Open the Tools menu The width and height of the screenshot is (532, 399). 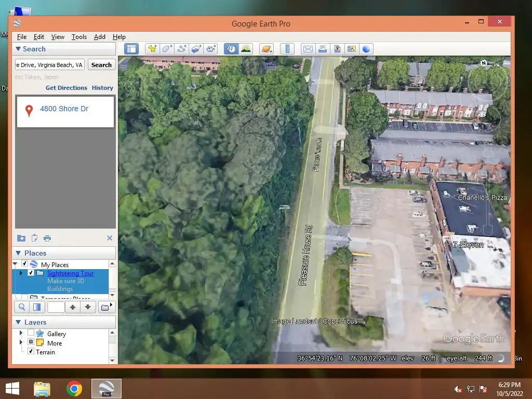79,37
